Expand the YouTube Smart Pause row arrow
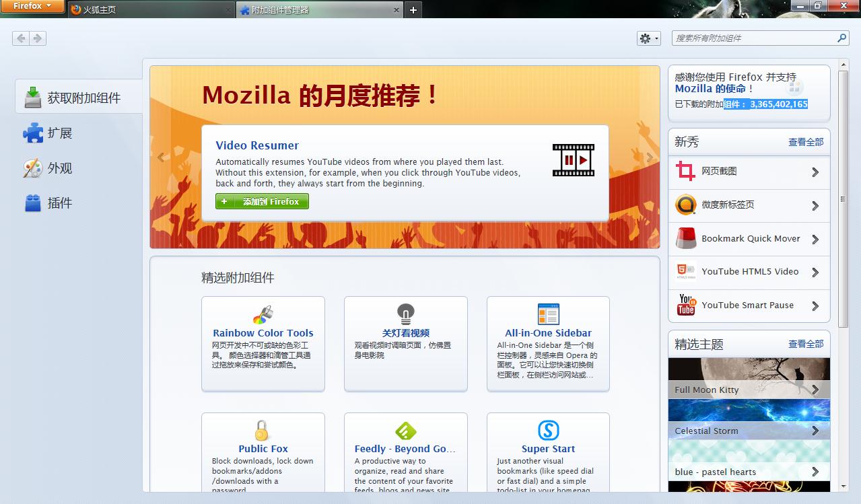Image resolution: width=861 pixels, height=504 pixels. click(x=815, y=306)
